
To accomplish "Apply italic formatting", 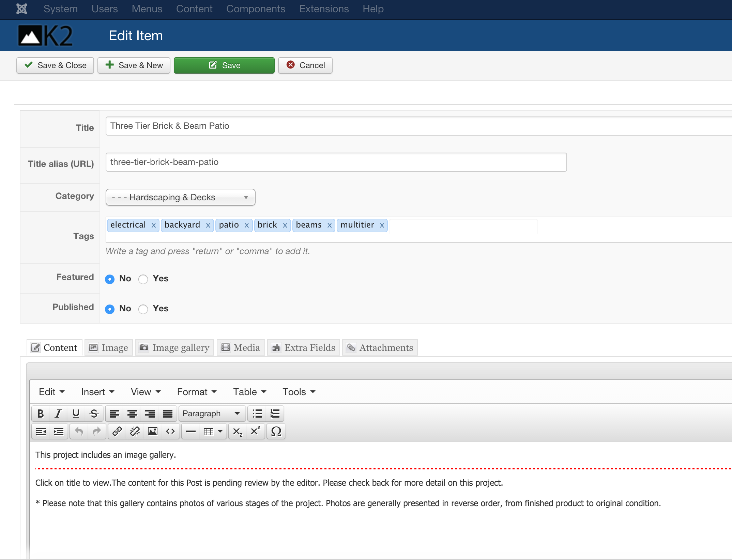I will (x=58, y=414).
